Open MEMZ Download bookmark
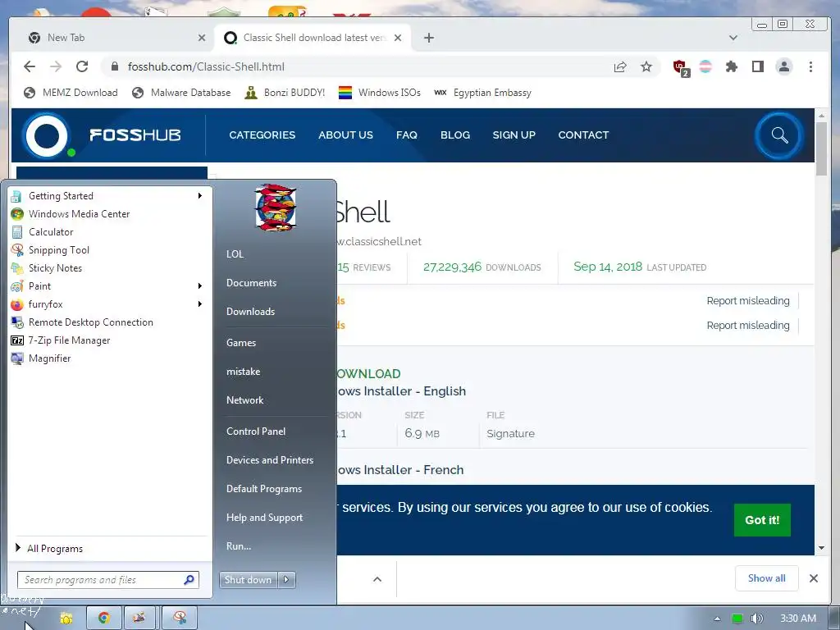 pyautogui.click(x=71, y=93)
